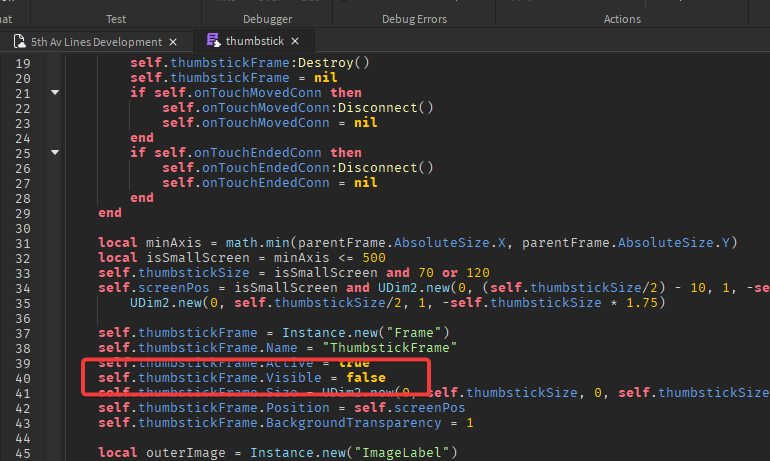Open the Debug Errors ribbon section
770x461 pixels.
(414, 19)
